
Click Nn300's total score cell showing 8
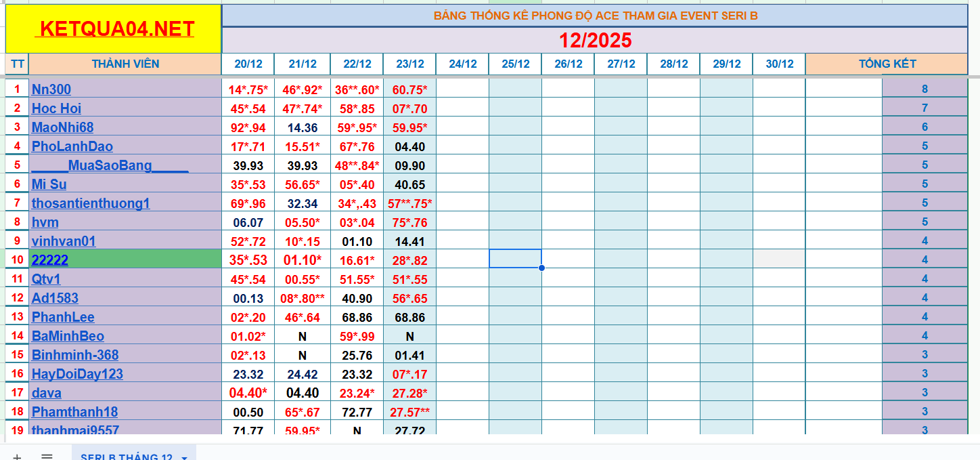click(925, 89)
